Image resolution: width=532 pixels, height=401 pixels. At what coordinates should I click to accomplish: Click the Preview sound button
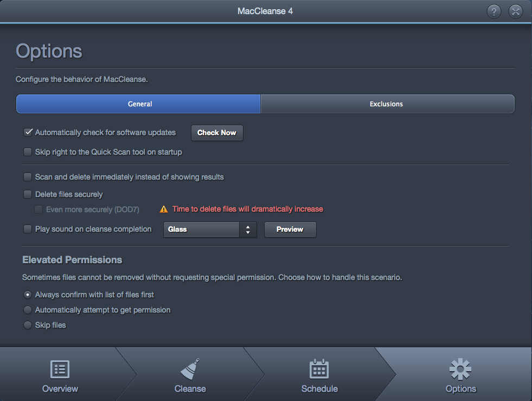click(x=291, y=230)
